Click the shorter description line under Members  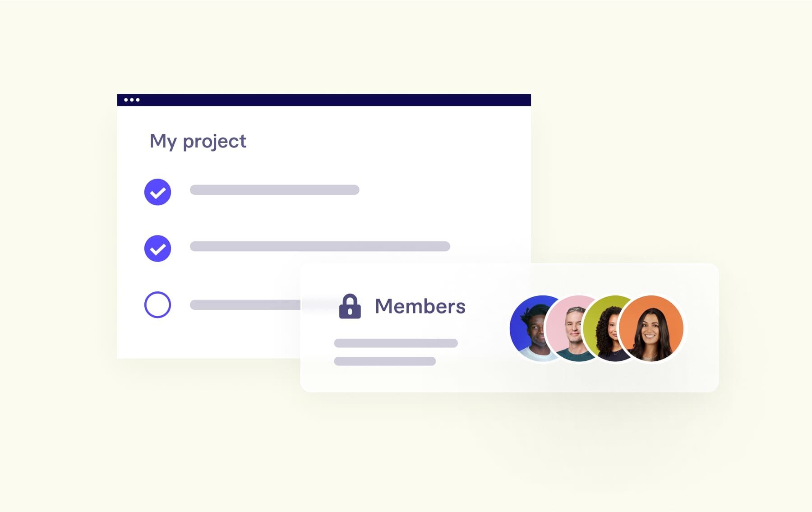point(385,361)
